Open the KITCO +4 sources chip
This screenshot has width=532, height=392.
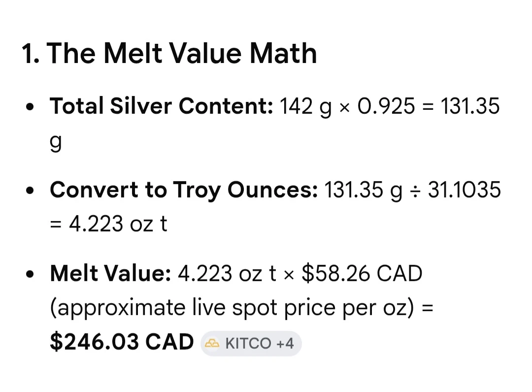pyautogui.click(x=251, y=343)
